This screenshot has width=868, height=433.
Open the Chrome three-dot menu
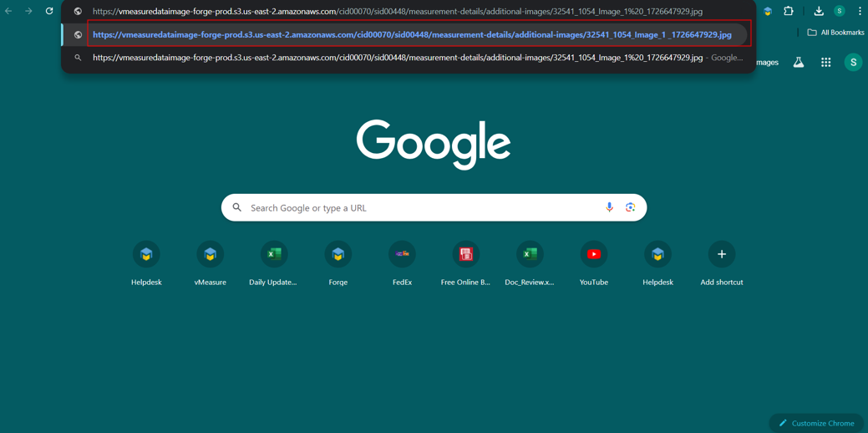[858, 11]
